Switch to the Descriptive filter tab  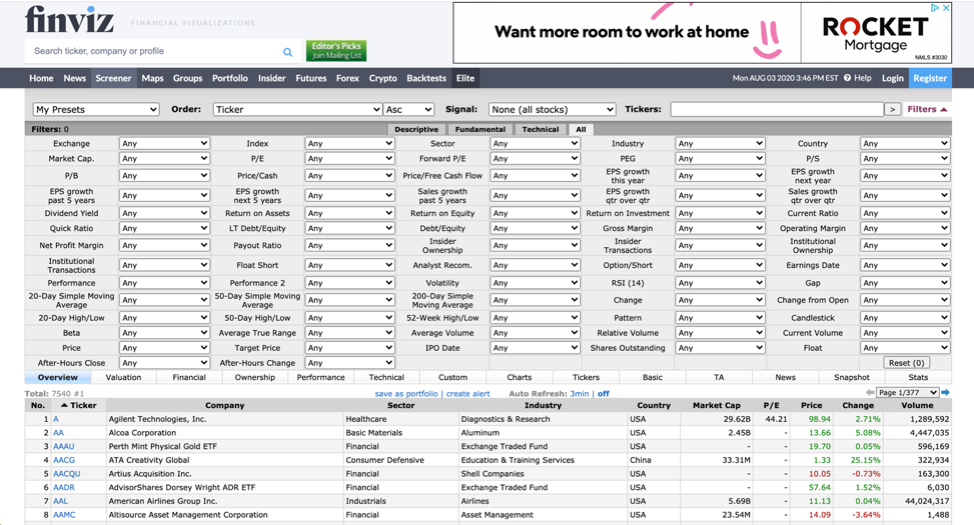(416, 129)
